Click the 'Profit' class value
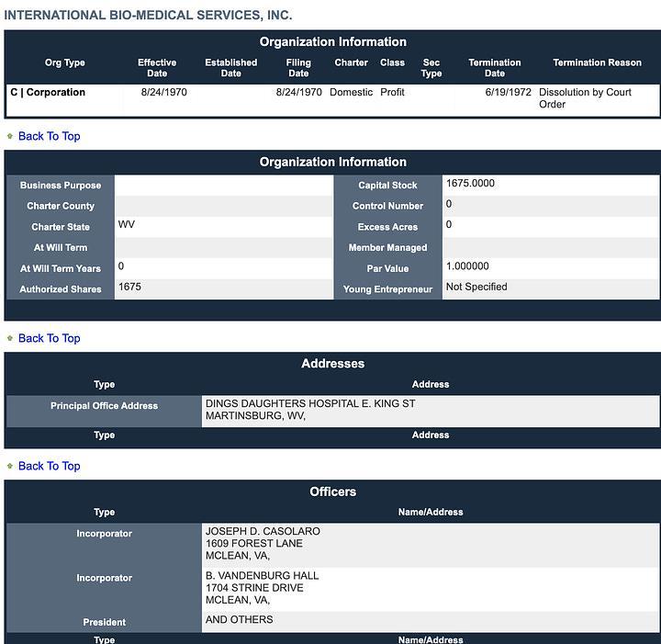The width and height of the screenshot is (661, 644). (392, 93)
